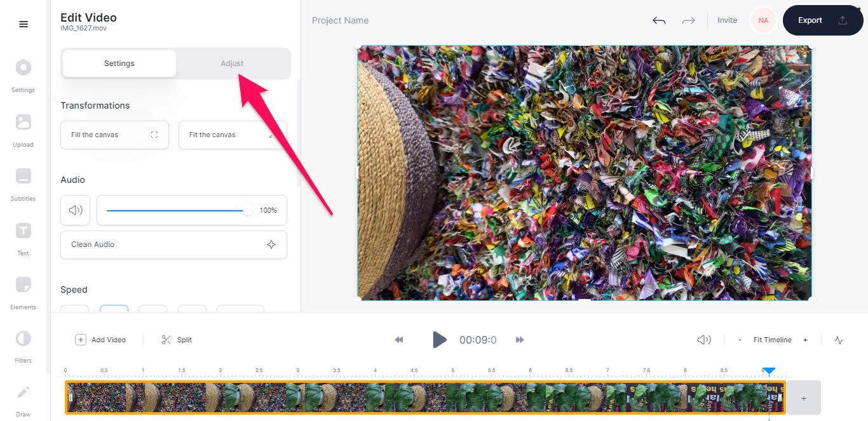Screen dimensions: 868x421
Task: Click Fill the canvas button
Action: coord(114,135)
